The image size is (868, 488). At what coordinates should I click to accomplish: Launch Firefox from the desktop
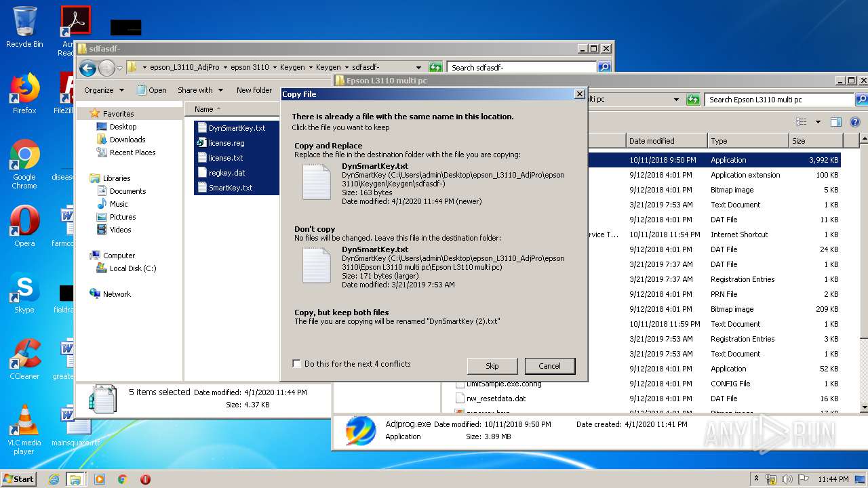pos(24,94)
